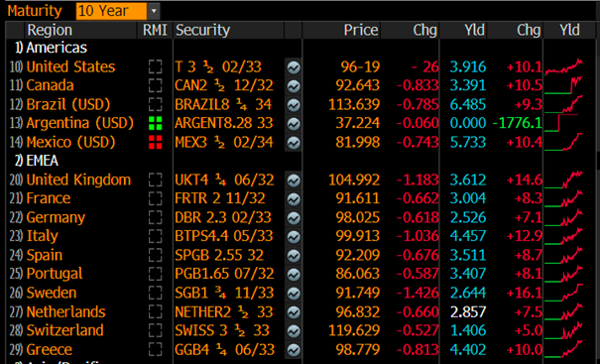
Task: Select the United Kingdom region link
Action: click(x=78, y=180)
